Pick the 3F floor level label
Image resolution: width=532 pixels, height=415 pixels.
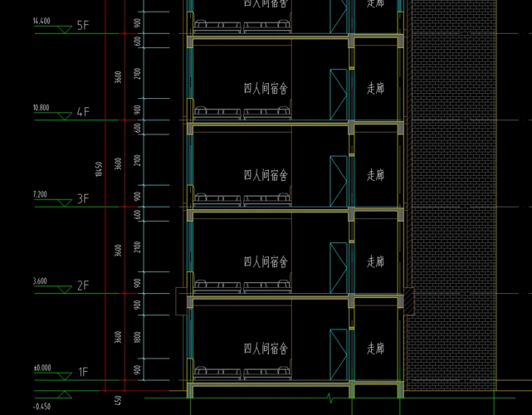[x=82, y=199]
